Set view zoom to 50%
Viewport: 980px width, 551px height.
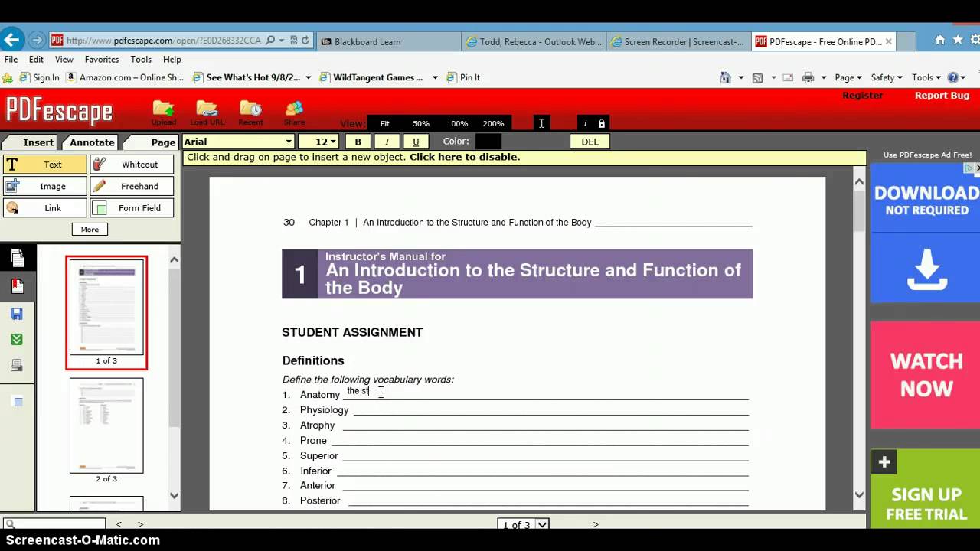click(421, 123)
